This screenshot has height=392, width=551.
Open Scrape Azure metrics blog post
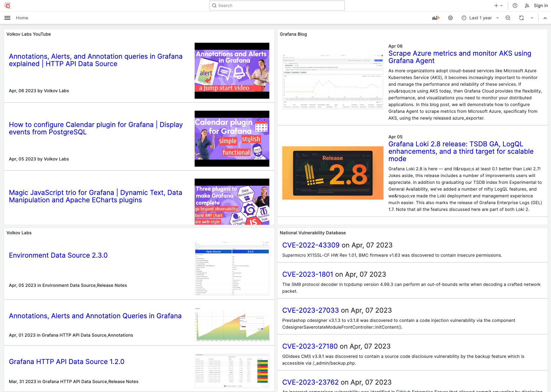coord(460,57)
